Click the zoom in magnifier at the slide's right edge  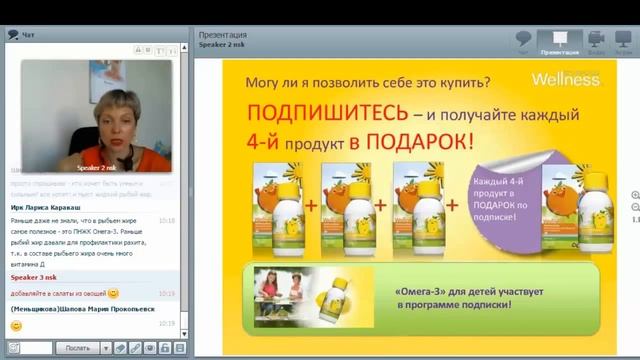[636, 195]
